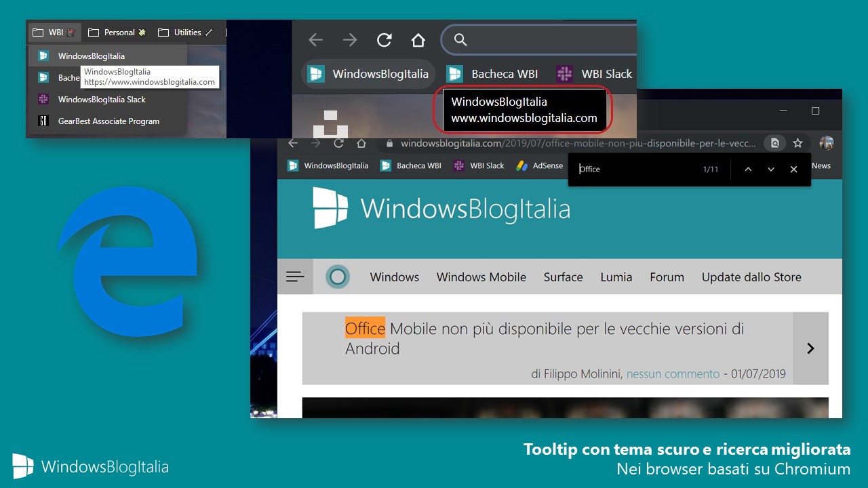Viewport: 868px width, 488px height.
Task: Open the AdSense bookmark
Action: coord(540,165)
